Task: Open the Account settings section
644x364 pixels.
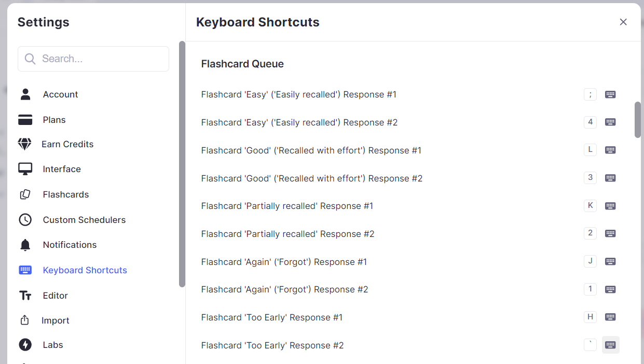Action: coord(60,94)
